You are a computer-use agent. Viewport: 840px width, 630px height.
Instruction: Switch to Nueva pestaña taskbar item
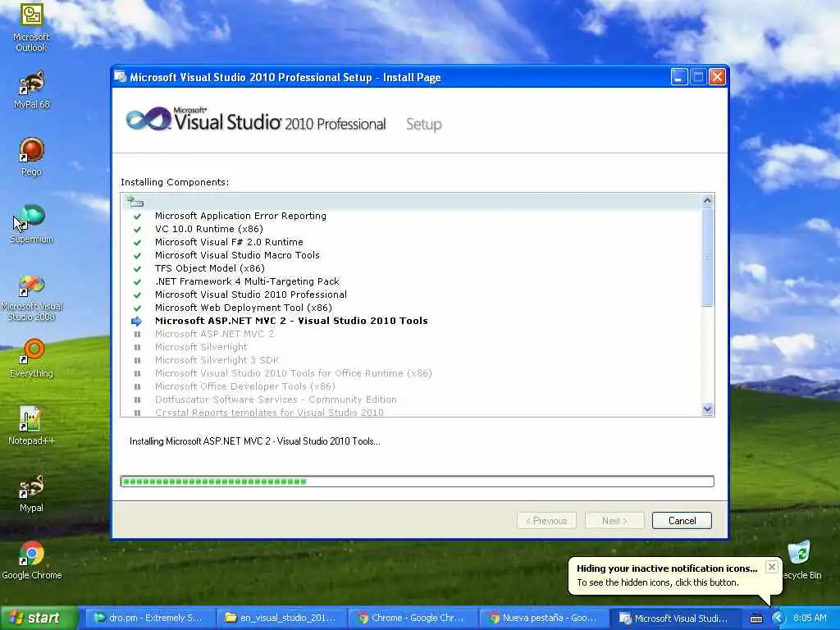[x=543, y=619]
